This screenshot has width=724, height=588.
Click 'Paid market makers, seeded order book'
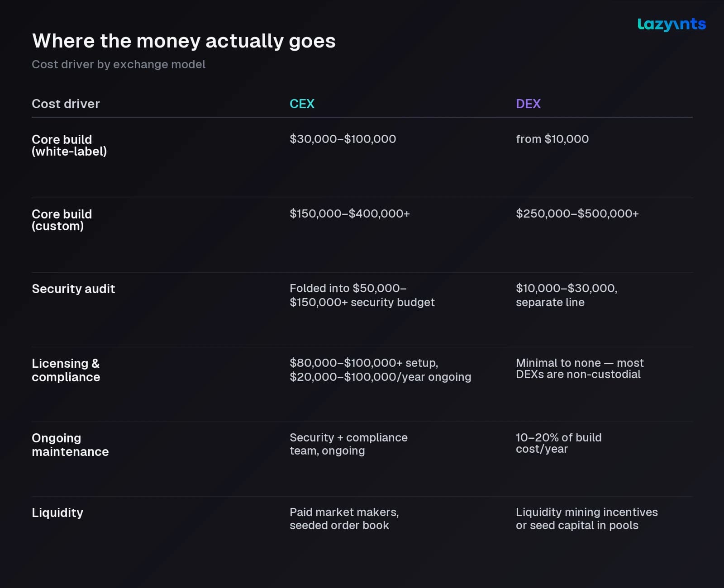344,519
